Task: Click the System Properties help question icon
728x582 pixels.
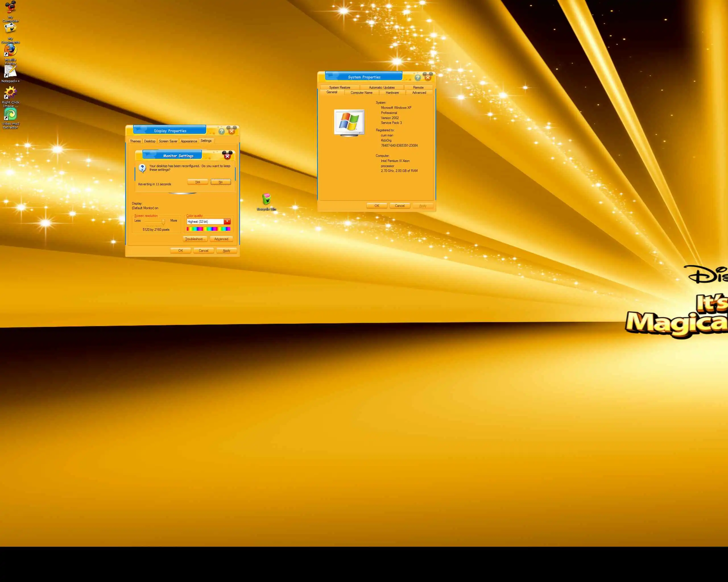Action: pos(418,78)
